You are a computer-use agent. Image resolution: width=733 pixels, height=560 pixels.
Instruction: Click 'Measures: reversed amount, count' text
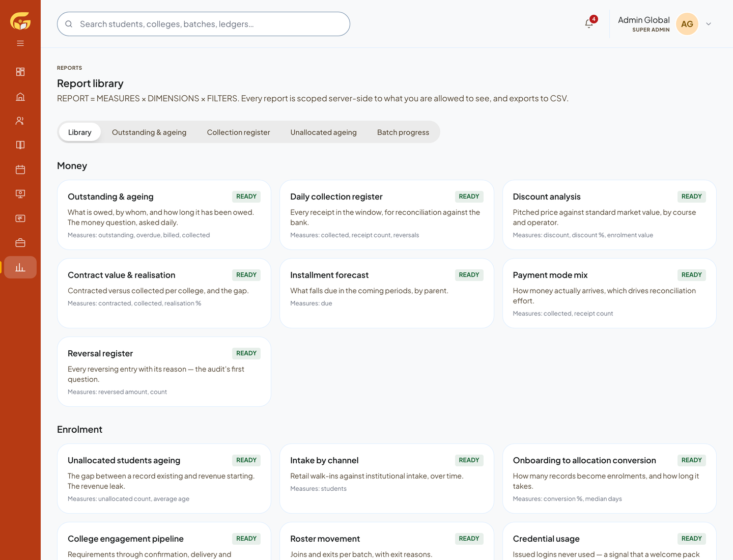pos(117,392)
